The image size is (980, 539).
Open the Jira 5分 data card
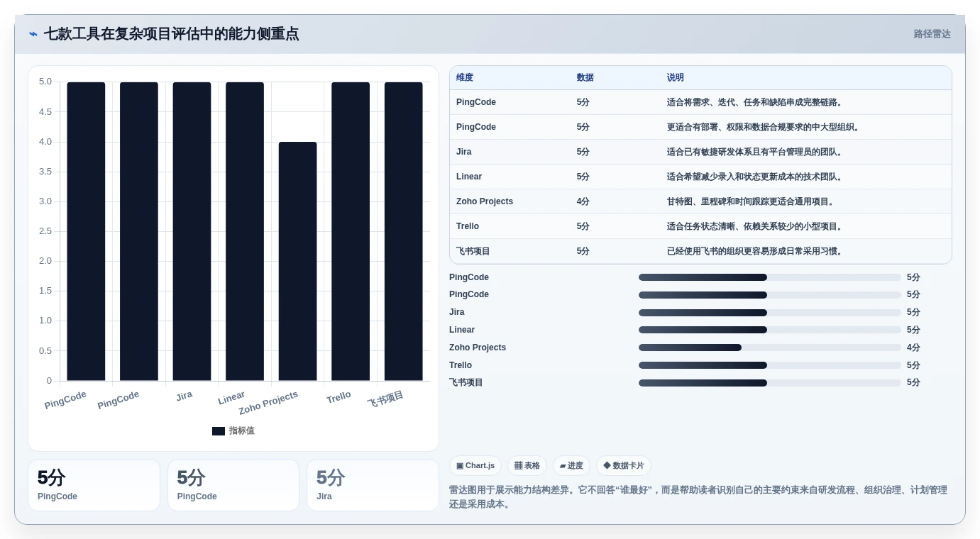tap(373, 485)
